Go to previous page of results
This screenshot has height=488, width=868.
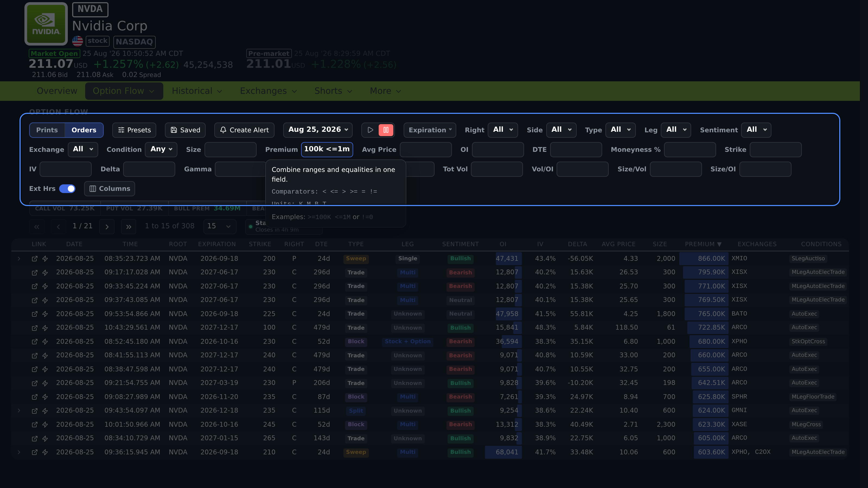(58, 226)
